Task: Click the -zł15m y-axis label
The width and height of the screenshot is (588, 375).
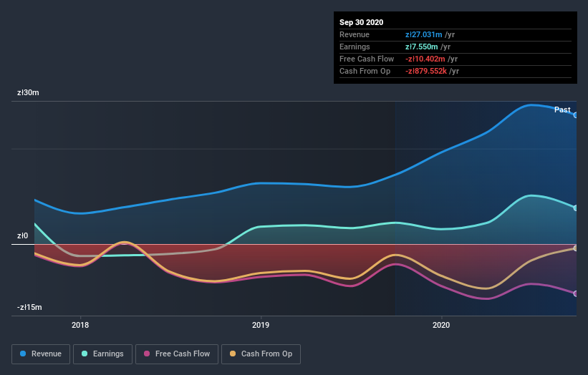Action: click(x=29, y=307)
